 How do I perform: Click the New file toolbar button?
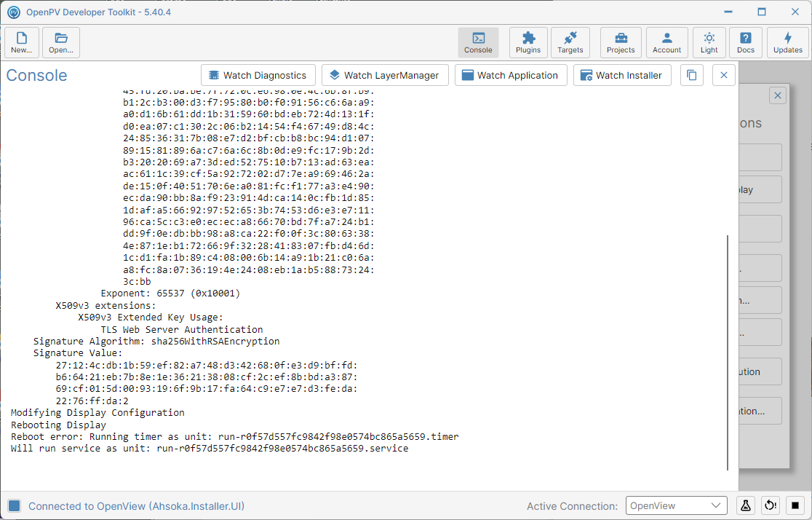click(22, 42)
